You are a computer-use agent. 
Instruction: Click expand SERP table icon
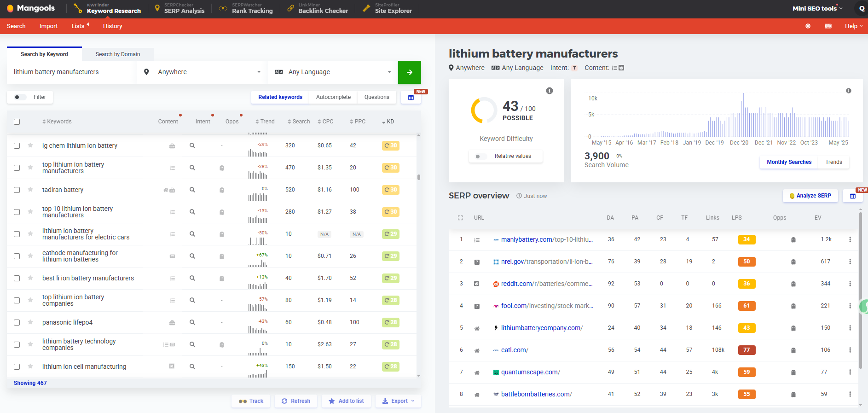pyautogui.click(x=460, y=218)
